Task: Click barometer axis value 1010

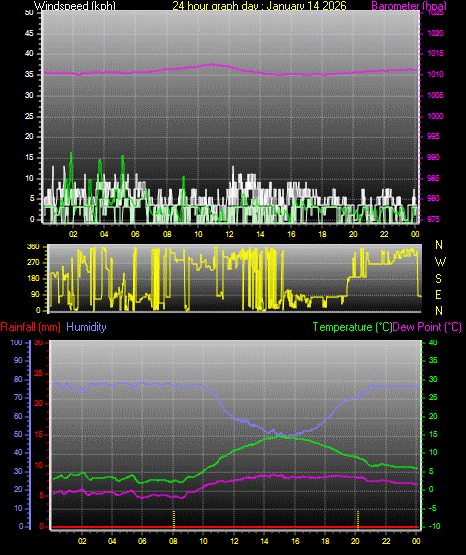Action: (435, 74)
